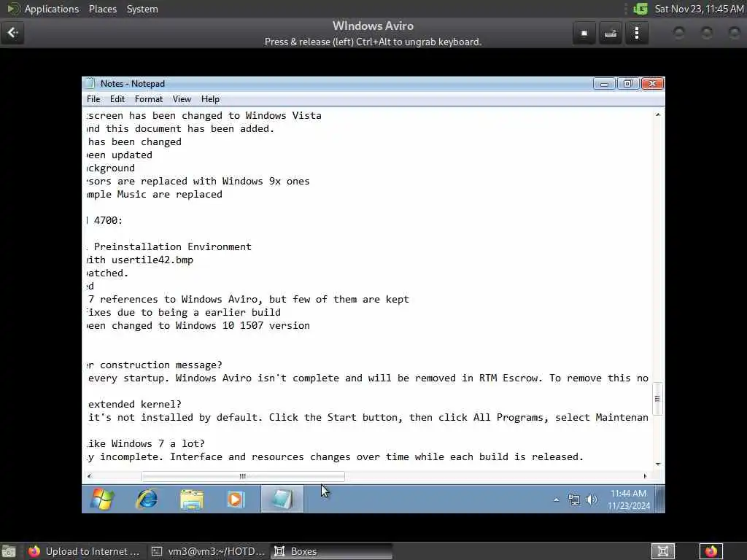Click text 'changed to Windows Vista'
The height and width of the screenshot is (560, 747).
coord(252,116)
